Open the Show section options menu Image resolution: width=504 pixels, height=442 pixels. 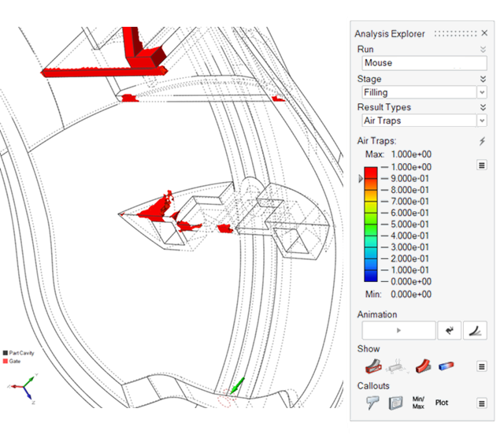(x=481, y=366)
